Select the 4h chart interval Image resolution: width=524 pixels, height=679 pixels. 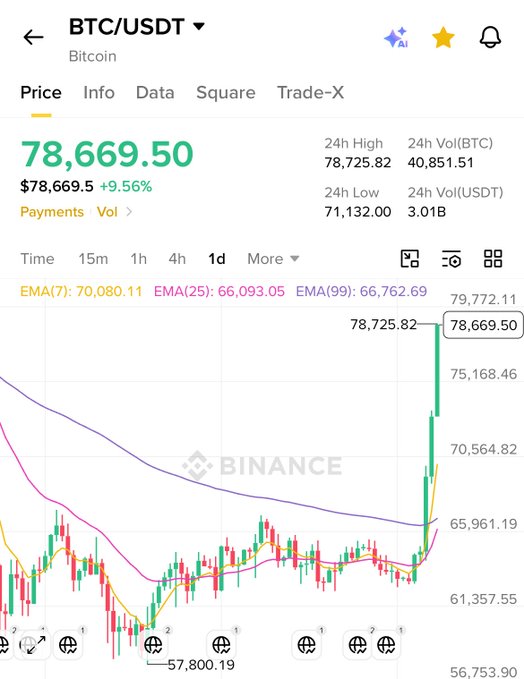click(177, 259)
